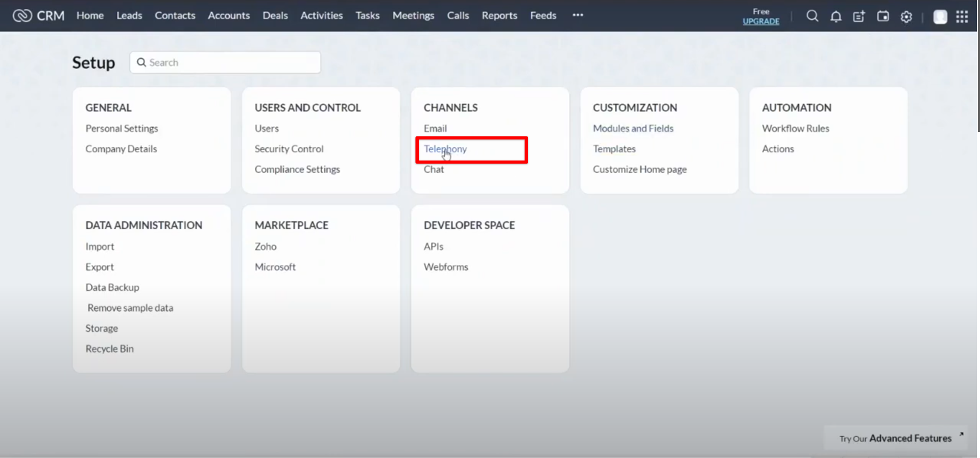Screen dimensions: 980x458
Task: Open Company Details
Action: pyautogui.click(x=121, y=149)
